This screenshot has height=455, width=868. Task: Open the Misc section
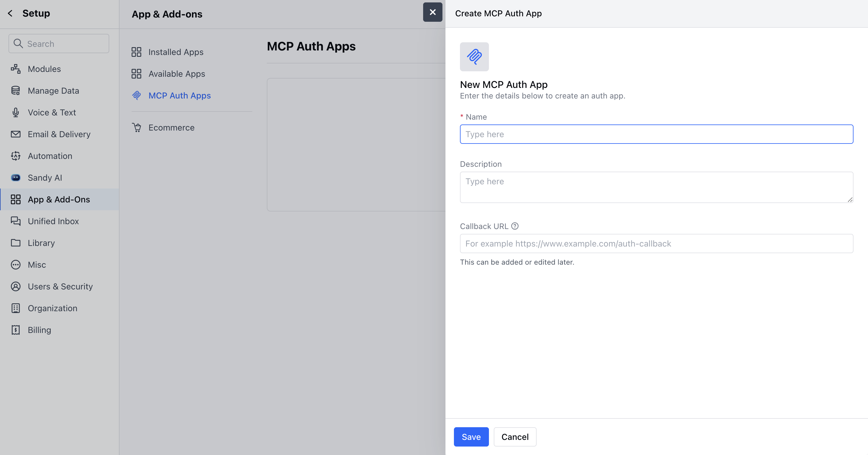(x=59, y=265)
